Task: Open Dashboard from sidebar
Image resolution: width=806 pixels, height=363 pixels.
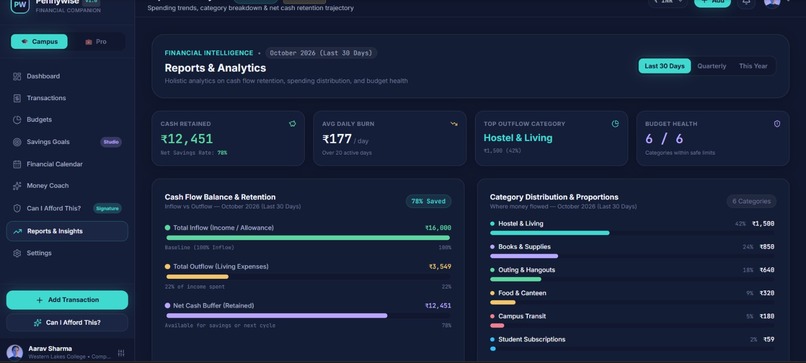Action: [67, 76]
